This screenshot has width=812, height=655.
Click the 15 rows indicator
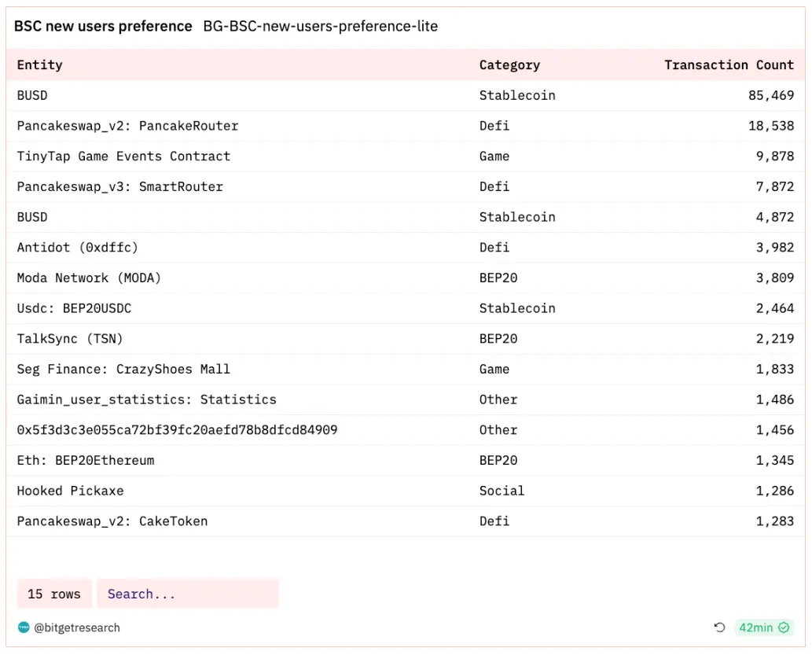54,594
